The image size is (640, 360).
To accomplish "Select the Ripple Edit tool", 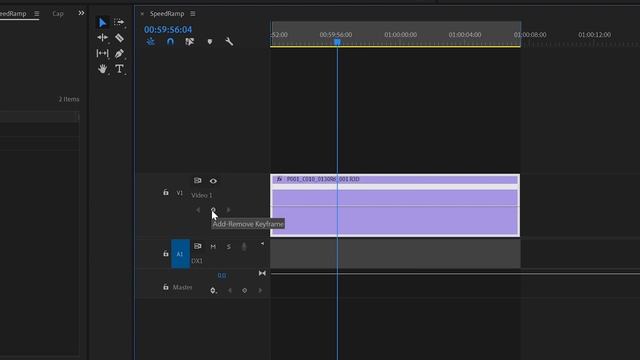I will pos(102,38).
